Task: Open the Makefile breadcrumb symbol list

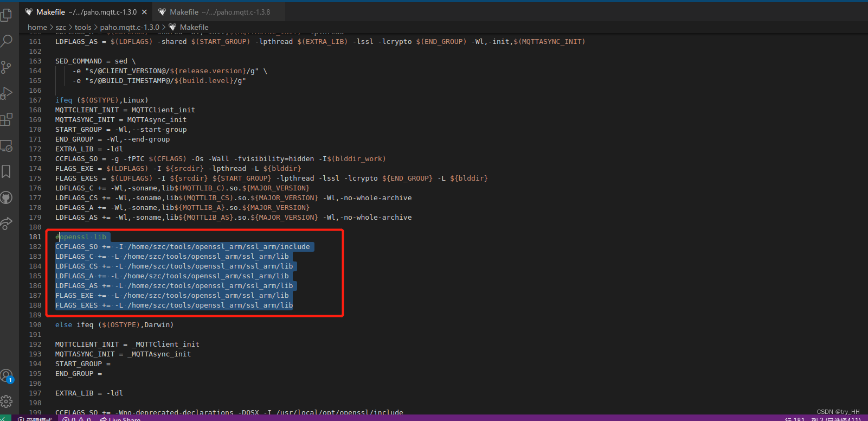Action: pyautogui.click(x=194, y=27)
